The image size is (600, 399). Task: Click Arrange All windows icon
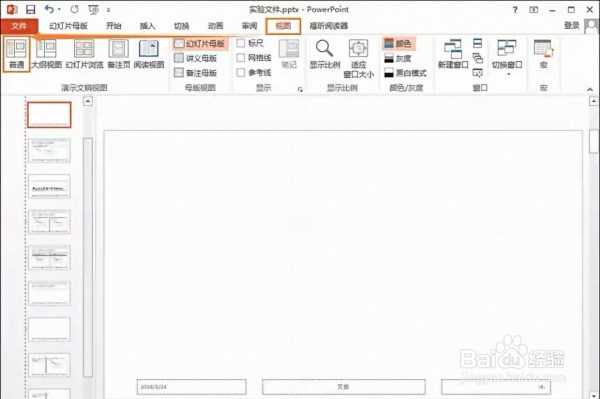(478, 43)
